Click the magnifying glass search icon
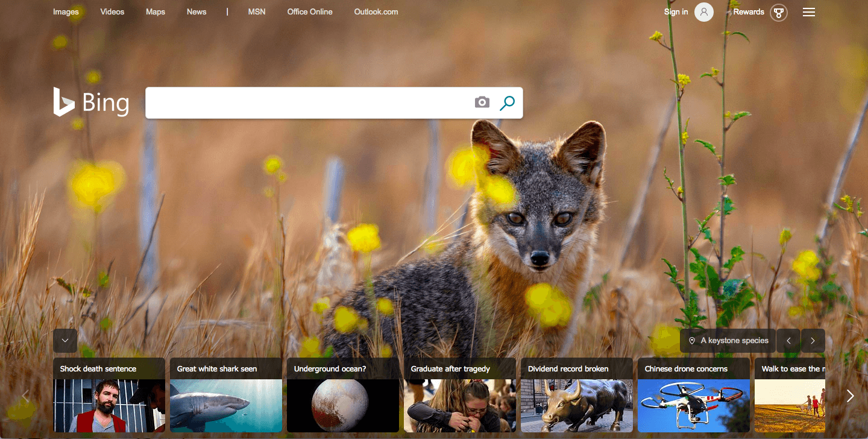Screen dimensions: 868x439 pyautogui.click(x=508, y=103)
